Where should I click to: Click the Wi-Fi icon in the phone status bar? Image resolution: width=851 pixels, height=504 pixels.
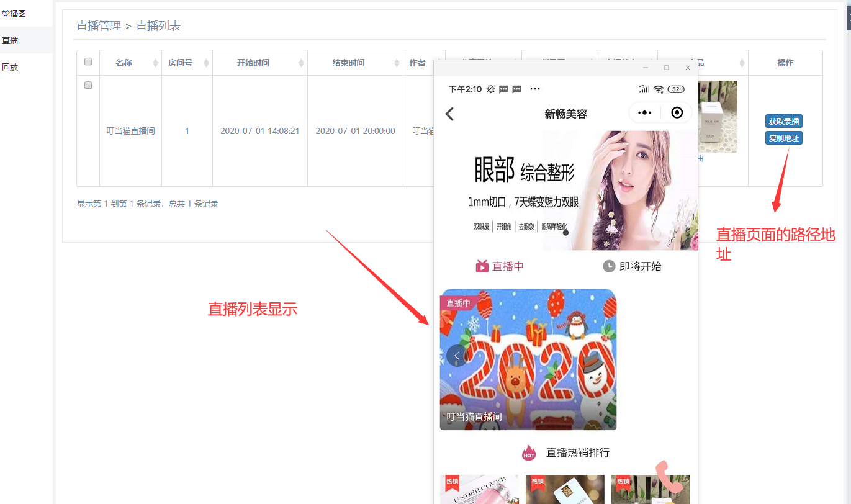[659, 89]
